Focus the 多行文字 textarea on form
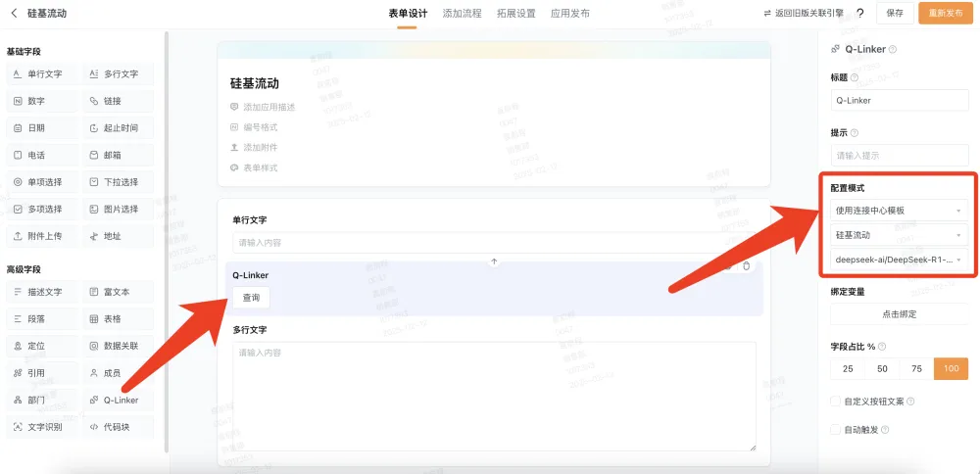This screenshot has width=980, height=474. 494,396
